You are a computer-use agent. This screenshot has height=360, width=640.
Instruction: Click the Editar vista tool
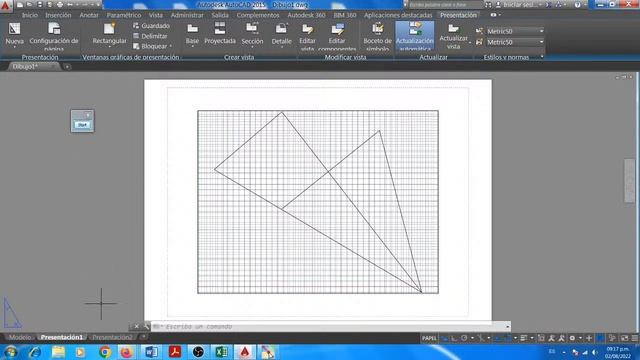tap(307, 36)
